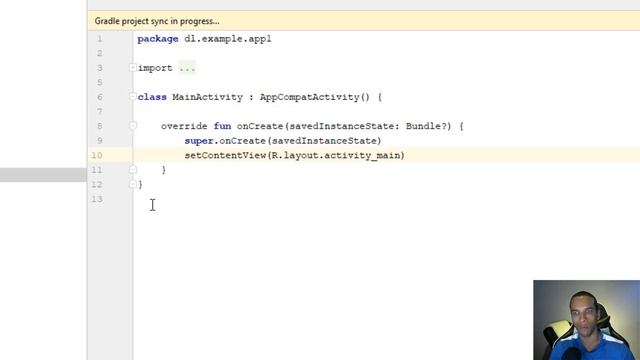Click 'R.layout.activity_main' argument
The image size is (640, 360).
pos(336,156)
